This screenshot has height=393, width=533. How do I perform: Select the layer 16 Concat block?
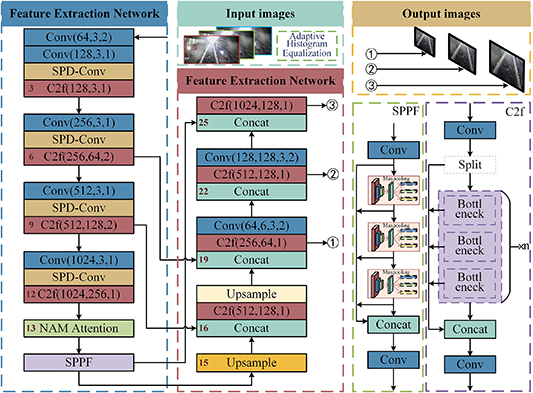(252, 328)
